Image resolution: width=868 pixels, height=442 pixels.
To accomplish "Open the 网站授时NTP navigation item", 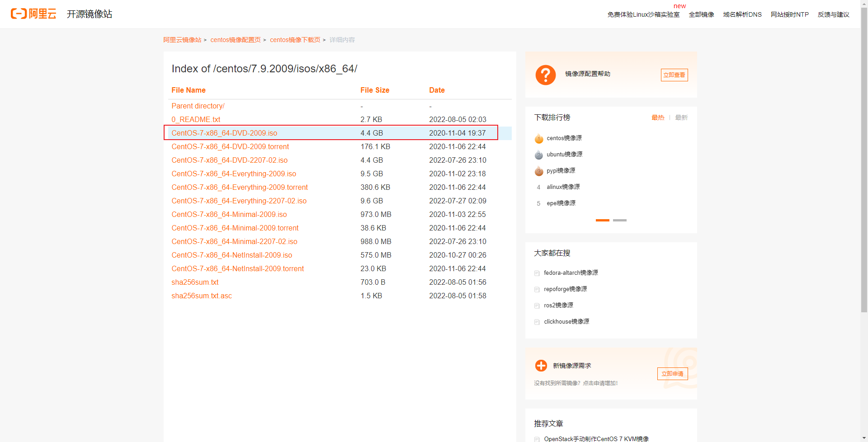I will [790, 14].
